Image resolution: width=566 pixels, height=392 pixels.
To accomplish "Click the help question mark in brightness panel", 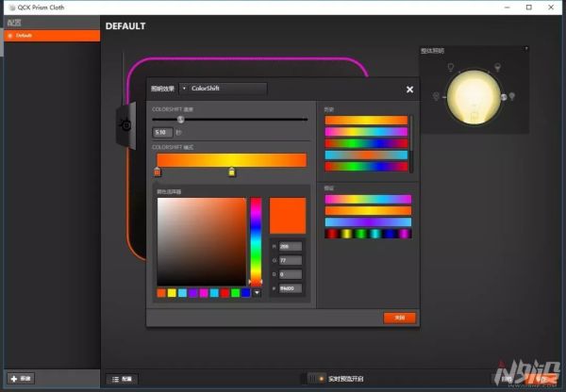I will (x=526, y=48).
